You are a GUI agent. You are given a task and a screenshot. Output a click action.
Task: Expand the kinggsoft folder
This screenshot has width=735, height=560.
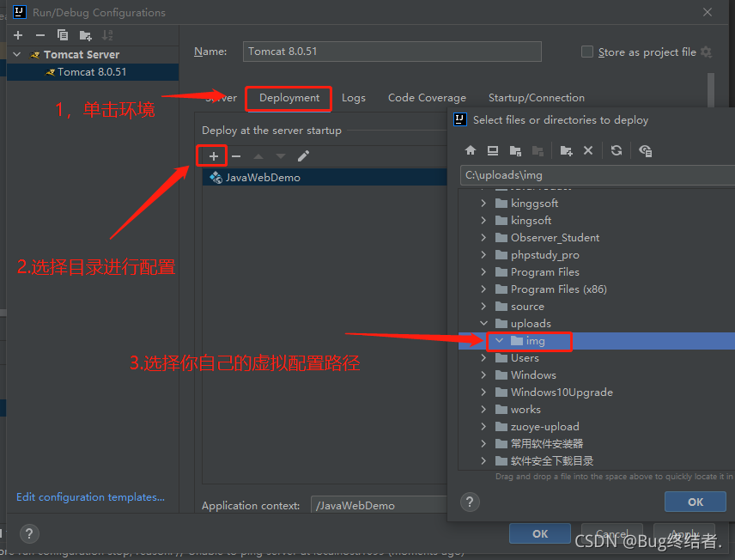(x=483, y=203)
